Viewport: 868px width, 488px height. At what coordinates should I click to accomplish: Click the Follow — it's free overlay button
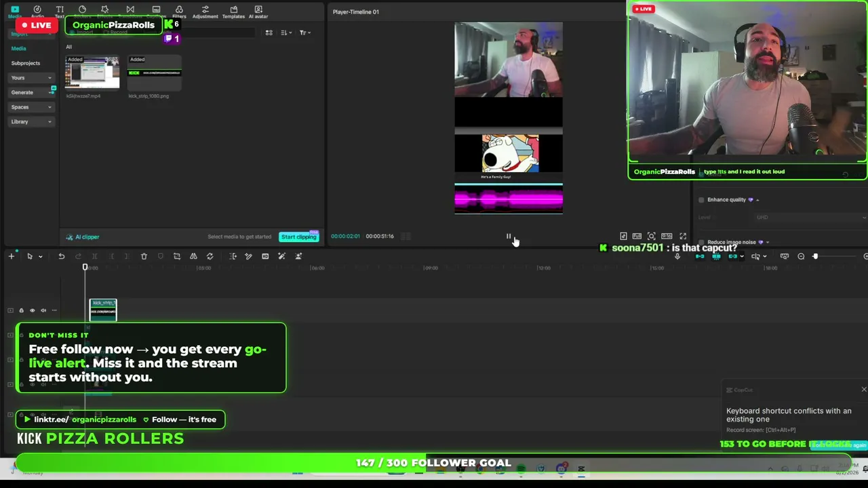[x=179, y=420]
